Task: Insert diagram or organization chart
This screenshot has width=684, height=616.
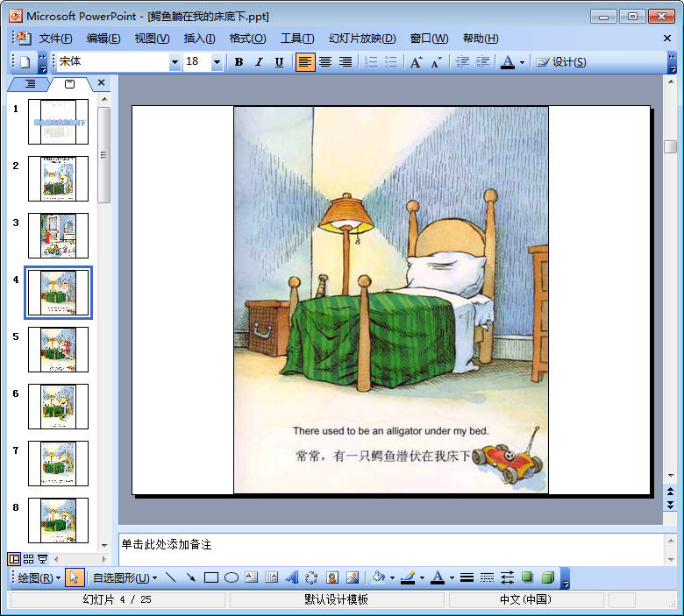Action: tap(311, 578)
